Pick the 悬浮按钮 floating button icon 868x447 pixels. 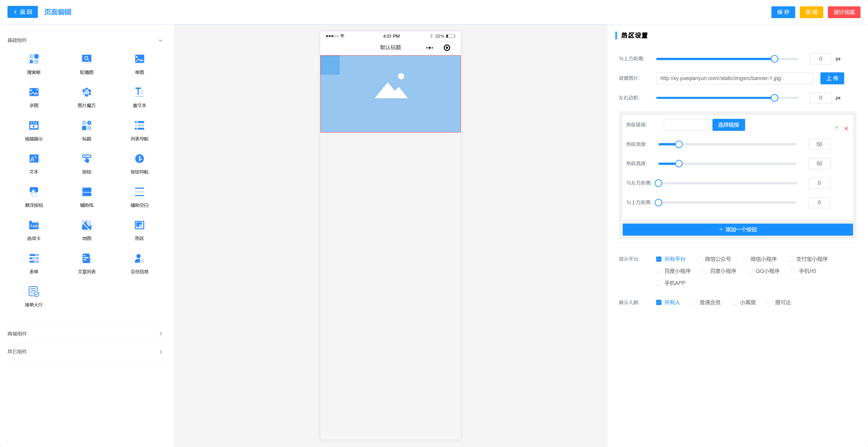point(34,192)
